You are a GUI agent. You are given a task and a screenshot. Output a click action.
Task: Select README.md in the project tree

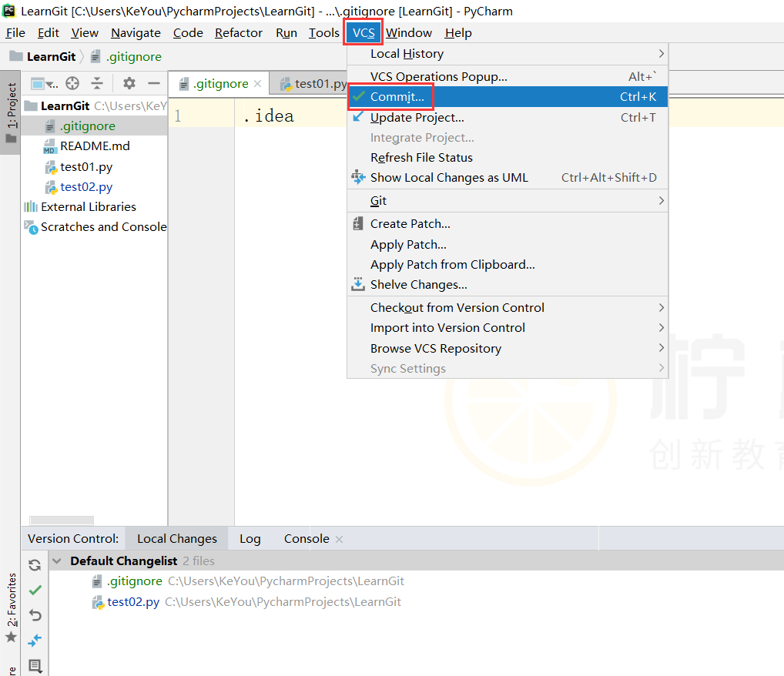click(x=95, y=146)
